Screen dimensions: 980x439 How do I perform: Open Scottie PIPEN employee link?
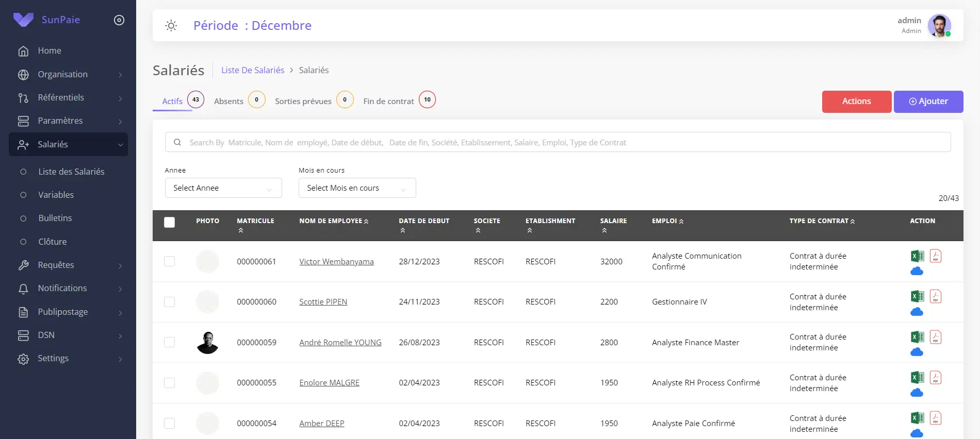pyautogui.click(x=323, y=302)
